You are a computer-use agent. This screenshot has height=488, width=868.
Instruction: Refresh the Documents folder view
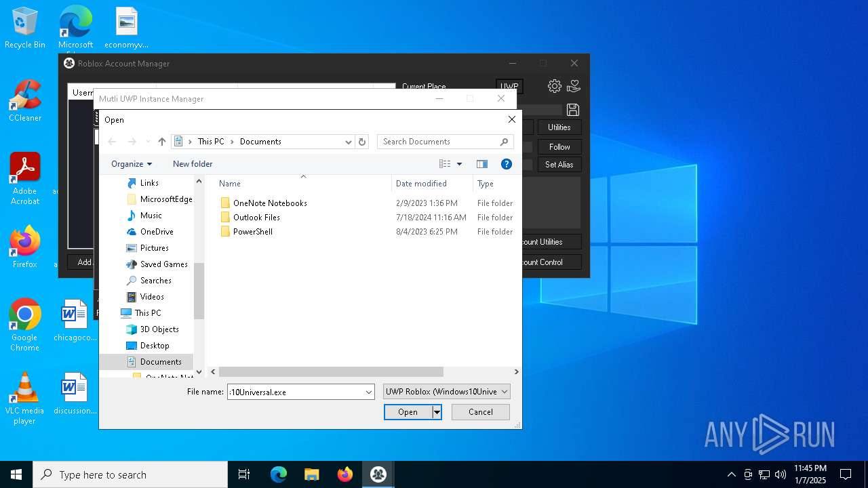362,142
